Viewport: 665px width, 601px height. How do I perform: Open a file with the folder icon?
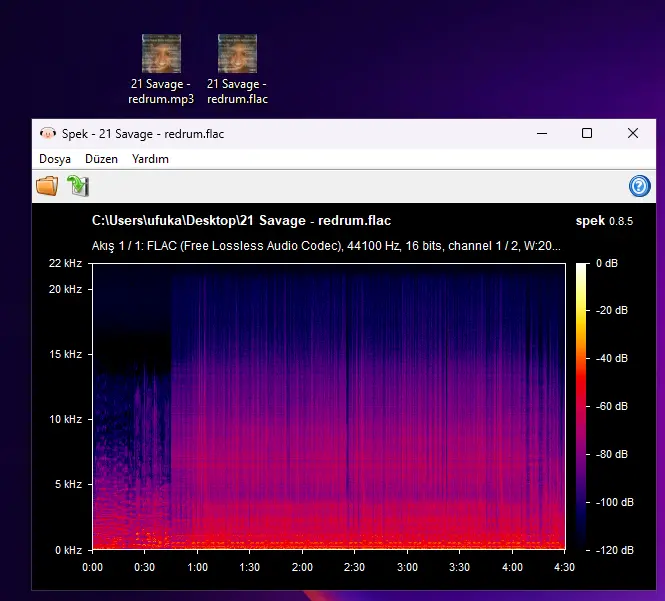[x=47, y=186]
